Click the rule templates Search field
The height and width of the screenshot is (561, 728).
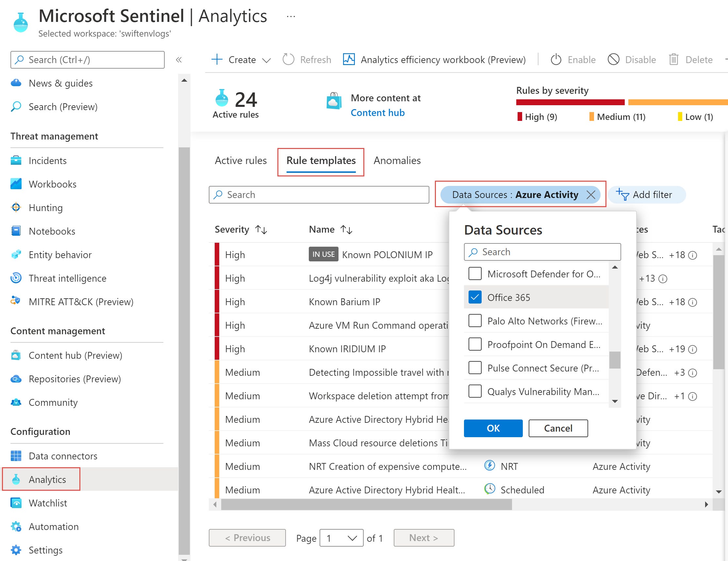coord(319,195)
